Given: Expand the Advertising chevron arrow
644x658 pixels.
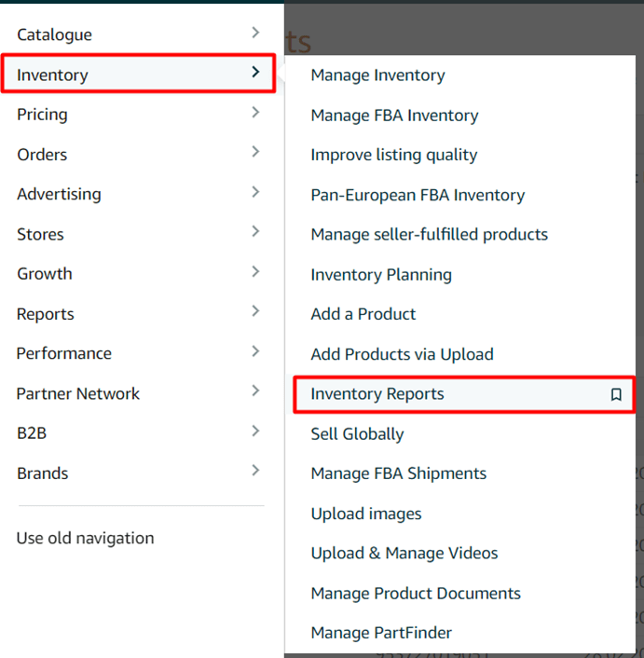Looking at the screenshot, I should point(255,192).
